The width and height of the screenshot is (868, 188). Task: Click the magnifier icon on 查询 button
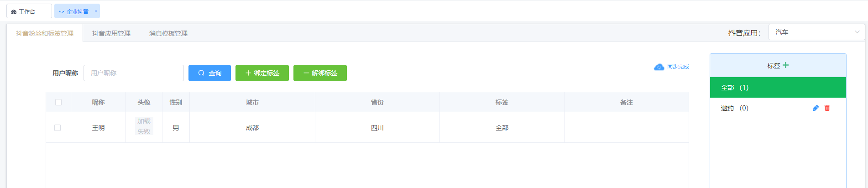[x=201, y=73]
